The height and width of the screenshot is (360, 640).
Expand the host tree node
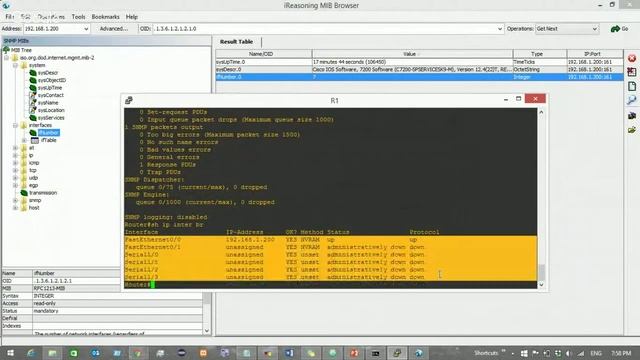pos(16,208)
